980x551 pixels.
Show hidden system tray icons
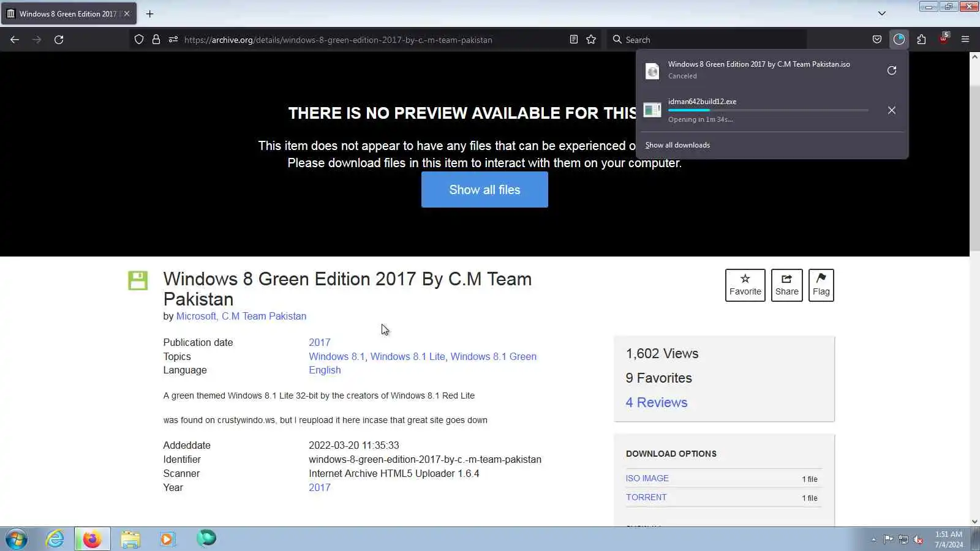click(x=873, y=540)
